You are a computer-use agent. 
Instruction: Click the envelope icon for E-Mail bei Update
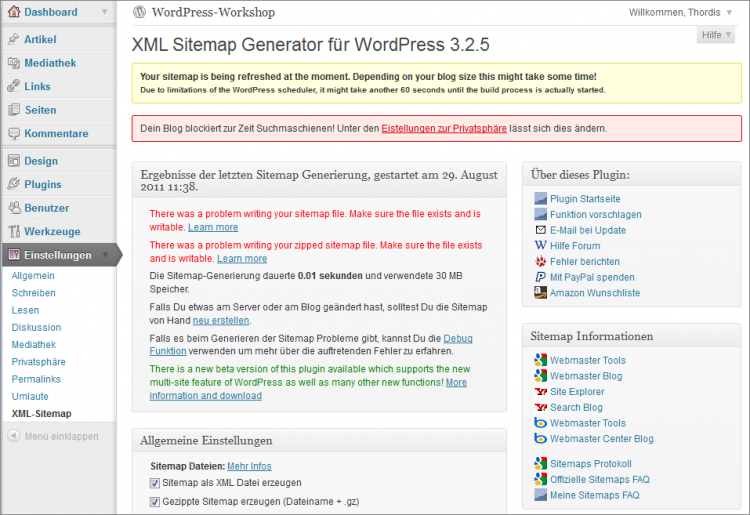tap(541, 230)
